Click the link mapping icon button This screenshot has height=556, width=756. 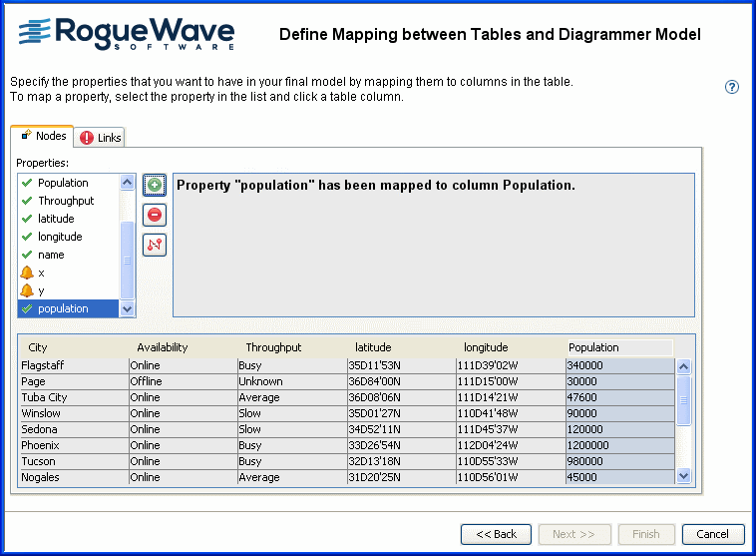pos(155,245)
